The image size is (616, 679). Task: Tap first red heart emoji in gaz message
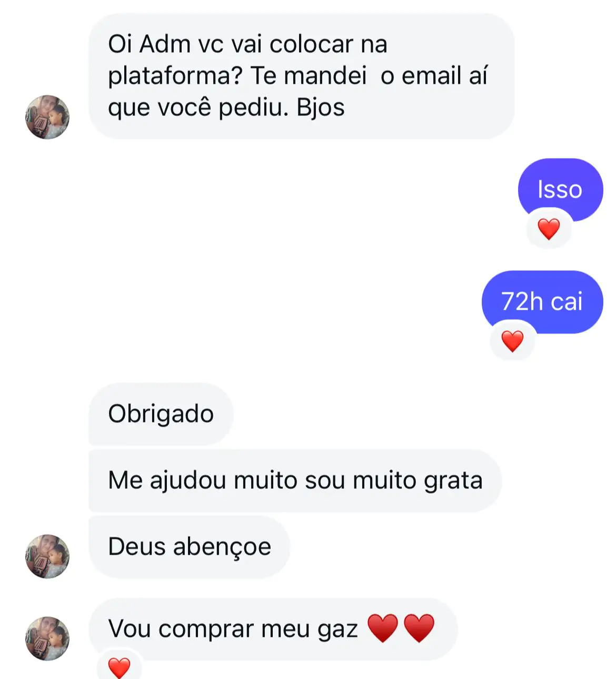(382, 628)
